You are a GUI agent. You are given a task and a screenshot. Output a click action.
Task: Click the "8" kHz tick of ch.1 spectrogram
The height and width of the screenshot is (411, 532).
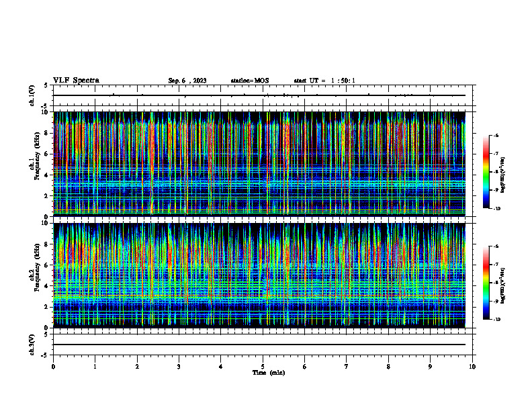(x=47, y=133)
